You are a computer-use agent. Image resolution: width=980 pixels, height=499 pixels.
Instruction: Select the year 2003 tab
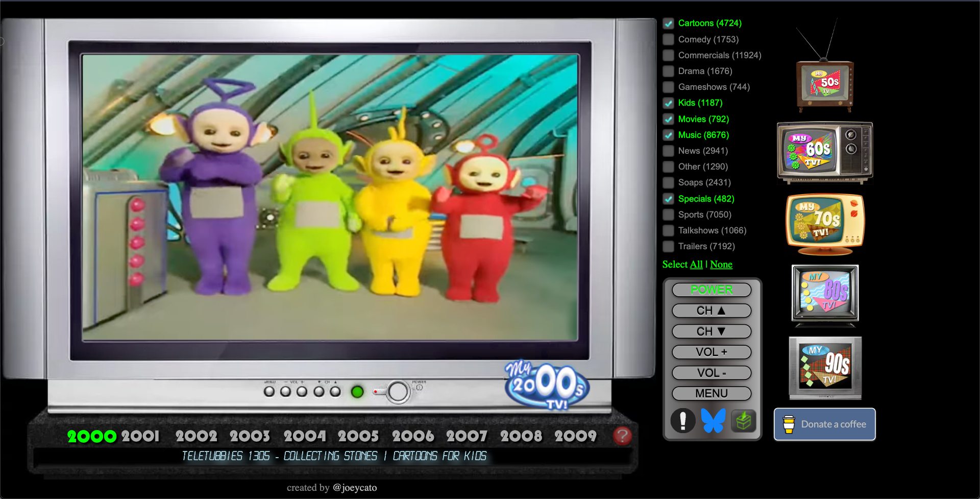[x=250, y=436]
